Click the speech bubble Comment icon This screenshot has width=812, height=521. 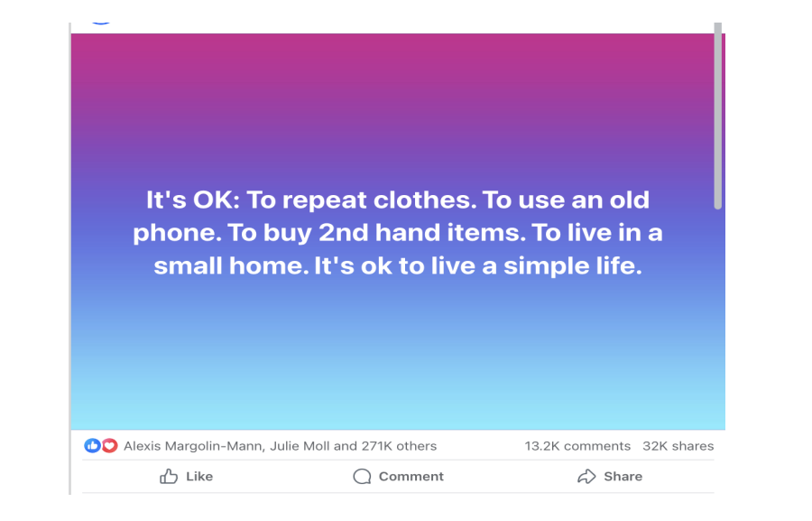coord(362,477)
